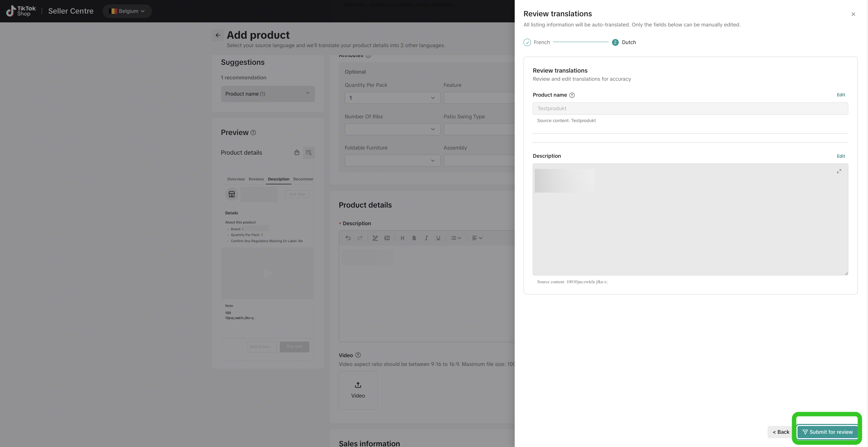Redo in the description editor

click(x=360, y=238)
